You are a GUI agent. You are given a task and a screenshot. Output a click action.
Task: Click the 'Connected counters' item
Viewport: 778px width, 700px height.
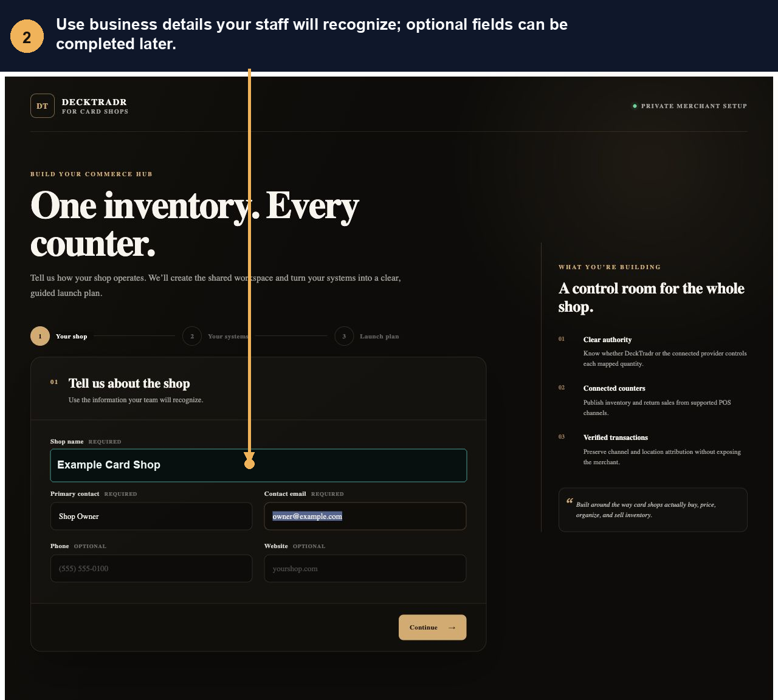click(x=653, y=400)
